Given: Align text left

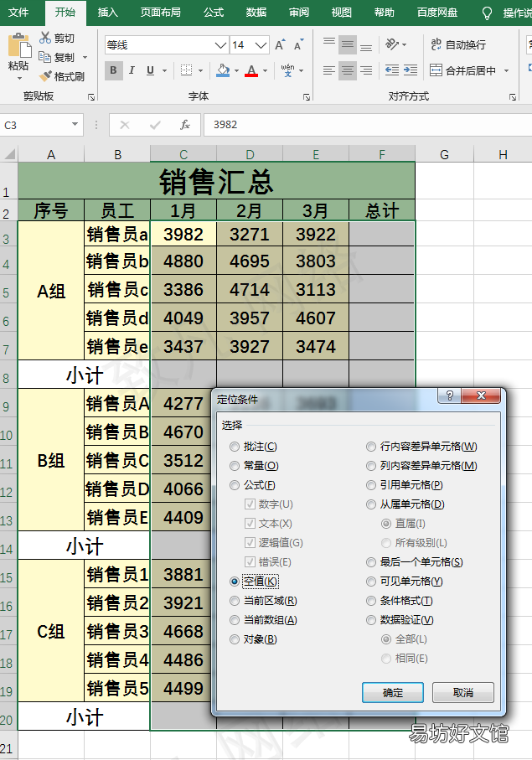Looking at the screenshot, I should 329,70.
